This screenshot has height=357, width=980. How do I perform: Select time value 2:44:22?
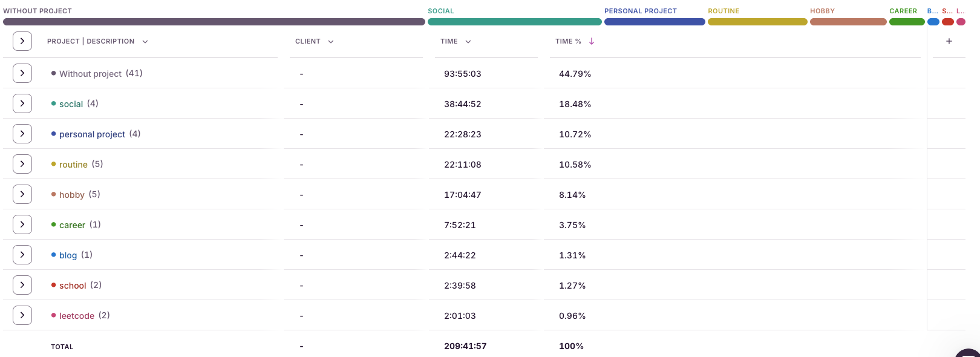pos(460,255)
